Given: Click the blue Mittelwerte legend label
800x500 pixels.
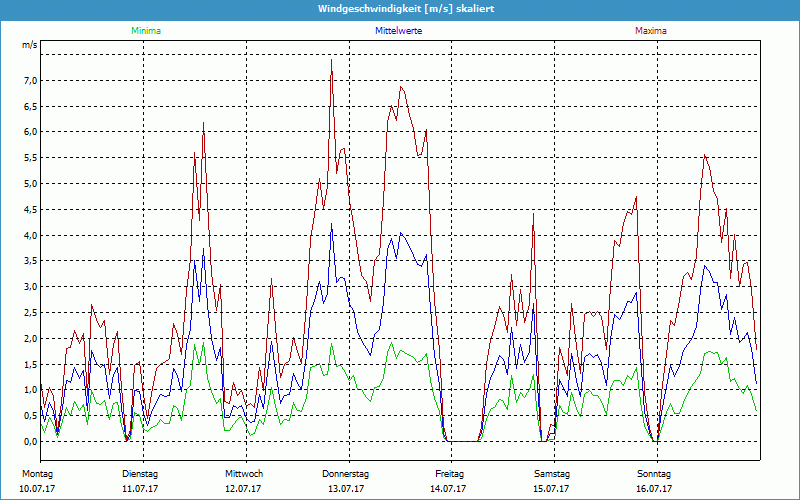Looking at the screenshot, I should (398, 31).
